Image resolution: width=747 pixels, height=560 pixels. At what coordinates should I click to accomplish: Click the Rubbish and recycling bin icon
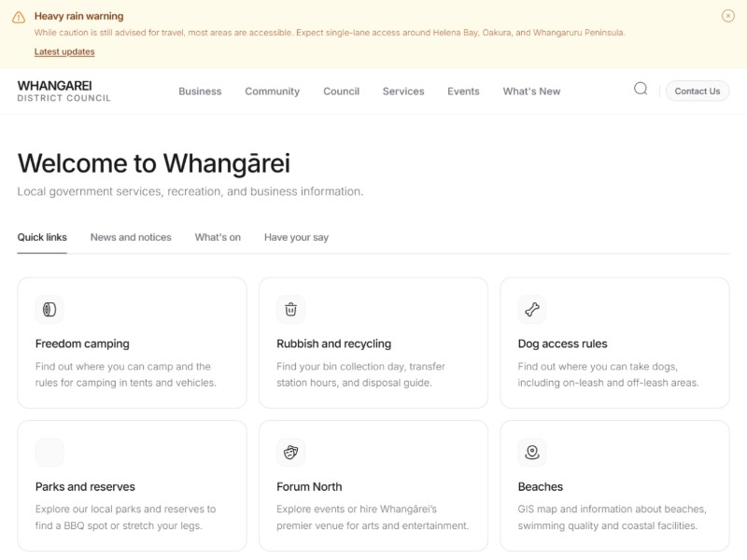coord(290,309)
